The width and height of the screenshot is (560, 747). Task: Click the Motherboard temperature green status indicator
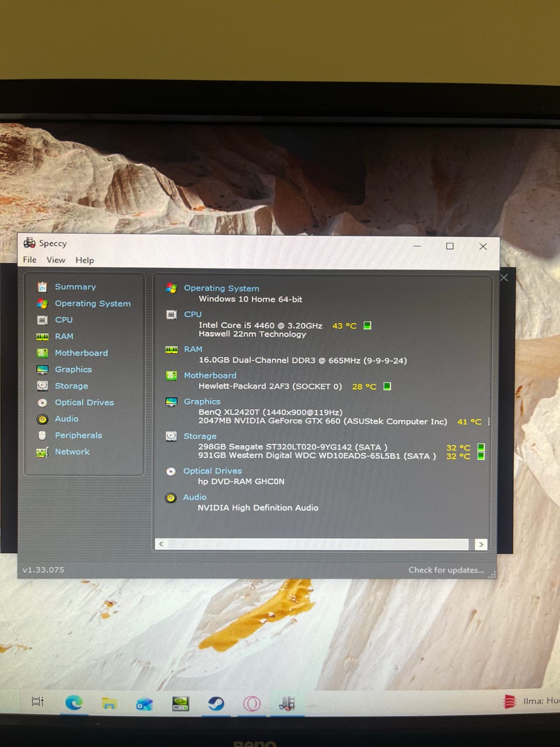click(x=387, y=386)
